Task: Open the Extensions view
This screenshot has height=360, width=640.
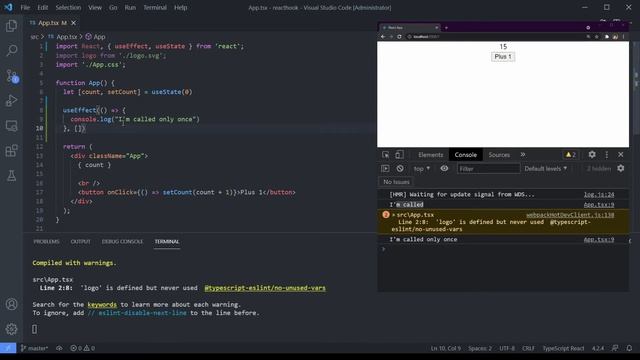Action: (11, 151)
